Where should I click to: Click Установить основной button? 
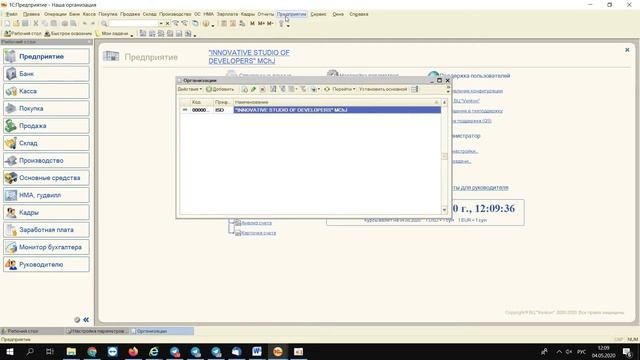click(x=383, y=89)
